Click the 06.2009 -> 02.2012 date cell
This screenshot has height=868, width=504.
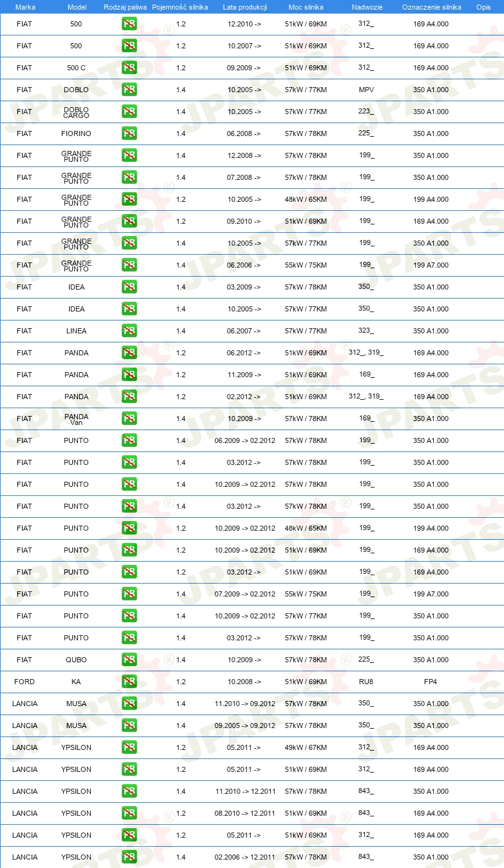[x=245, y=440]
